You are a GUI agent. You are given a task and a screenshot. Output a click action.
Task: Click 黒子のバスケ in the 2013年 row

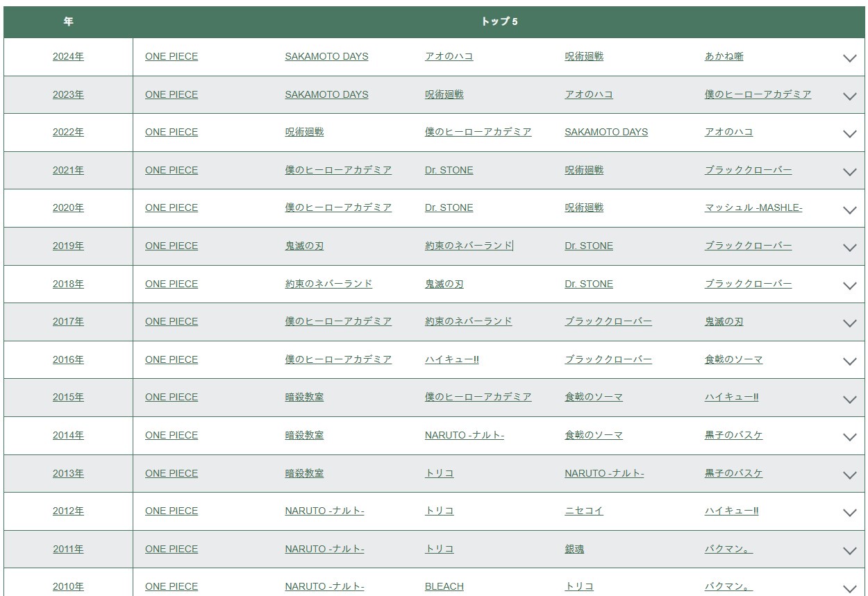(734, 473)
